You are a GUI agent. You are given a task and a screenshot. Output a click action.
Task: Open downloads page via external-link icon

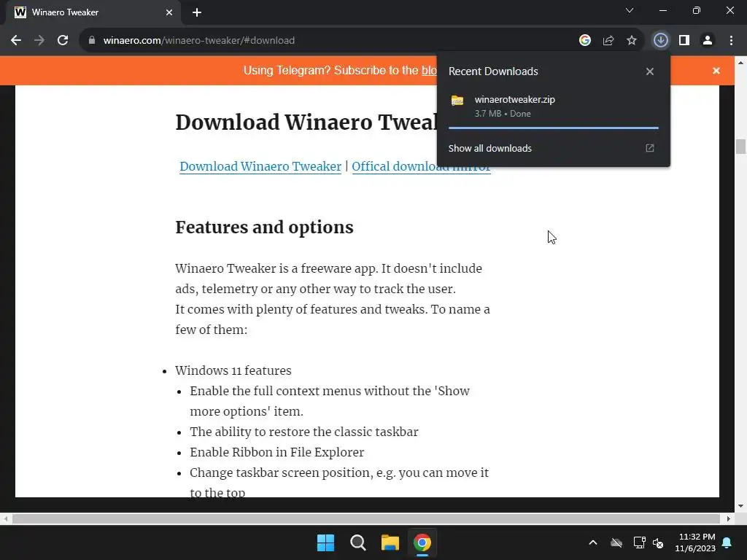click(650, 148)
